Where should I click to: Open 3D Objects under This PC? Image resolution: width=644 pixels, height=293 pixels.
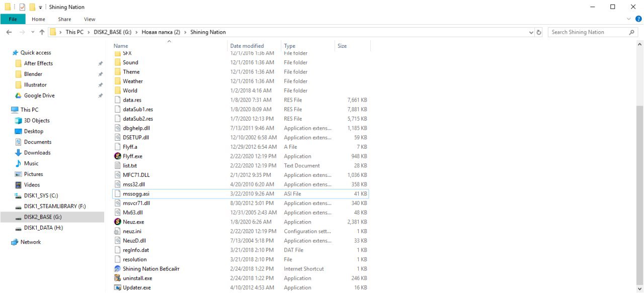[37, 121]
